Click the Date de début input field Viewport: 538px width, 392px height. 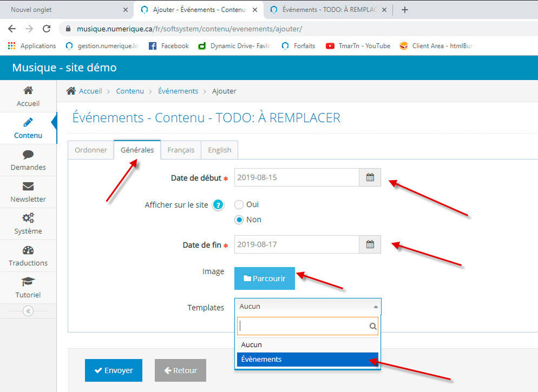click(x=297, y=177)
